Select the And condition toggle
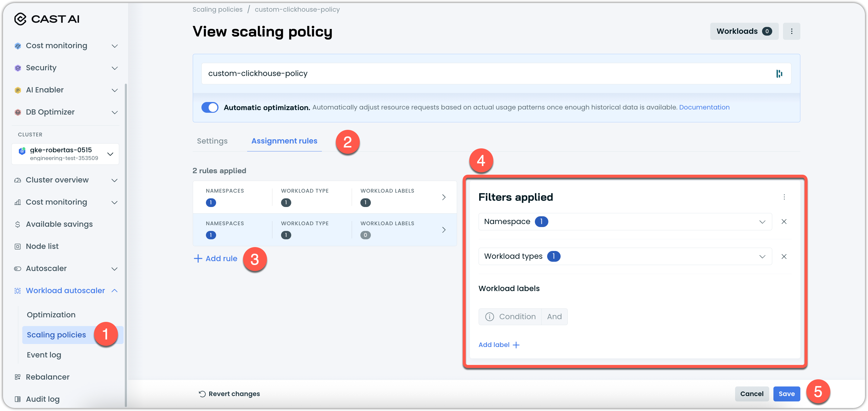Screen dimensions: 868x411 [554, 317]
